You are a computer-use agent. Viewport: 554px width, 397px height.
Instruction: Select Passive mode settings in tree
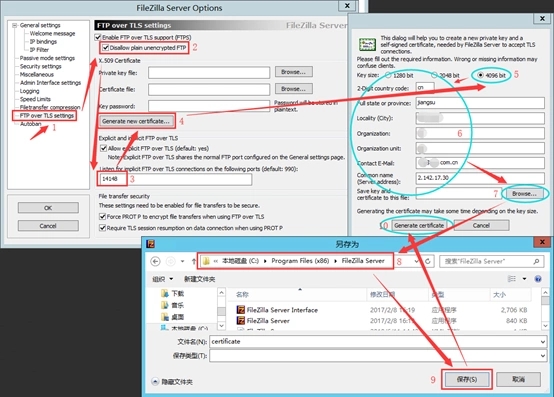tap(47, 58)
